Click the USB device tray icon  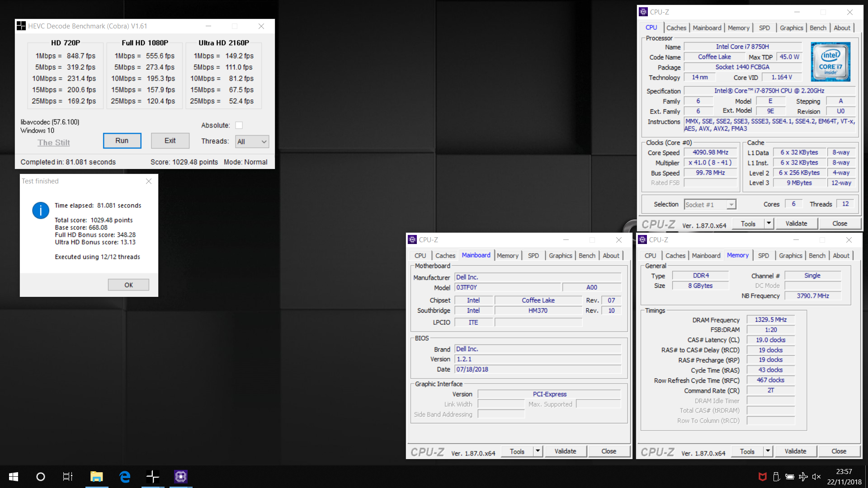[776, 477]
